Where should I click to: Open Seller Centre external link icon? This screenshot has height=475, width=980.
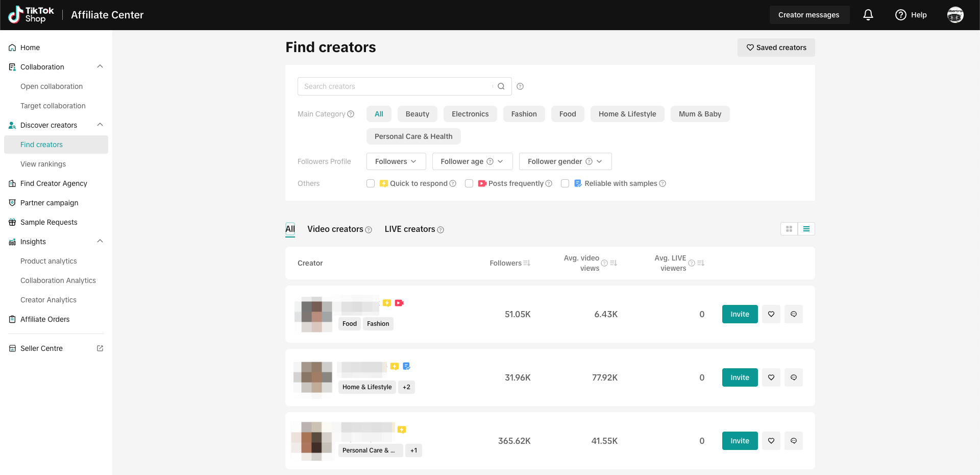tap(100, 348)
